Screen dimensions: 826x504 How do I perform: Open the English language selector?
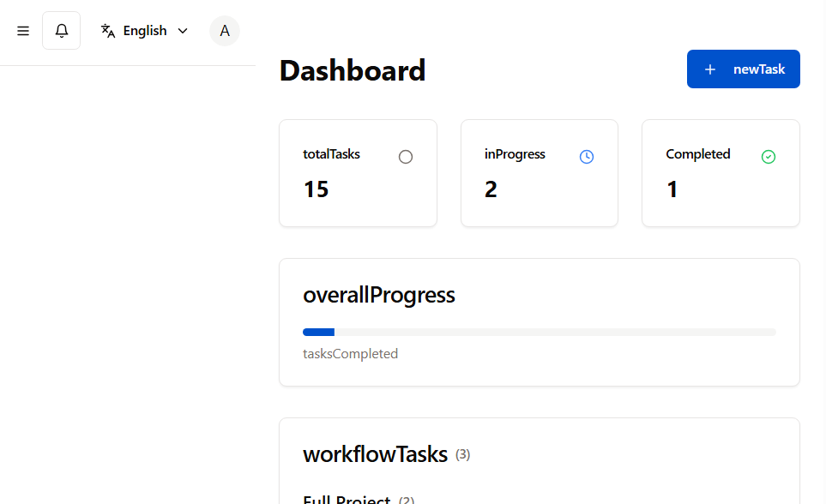coord(145,31)
